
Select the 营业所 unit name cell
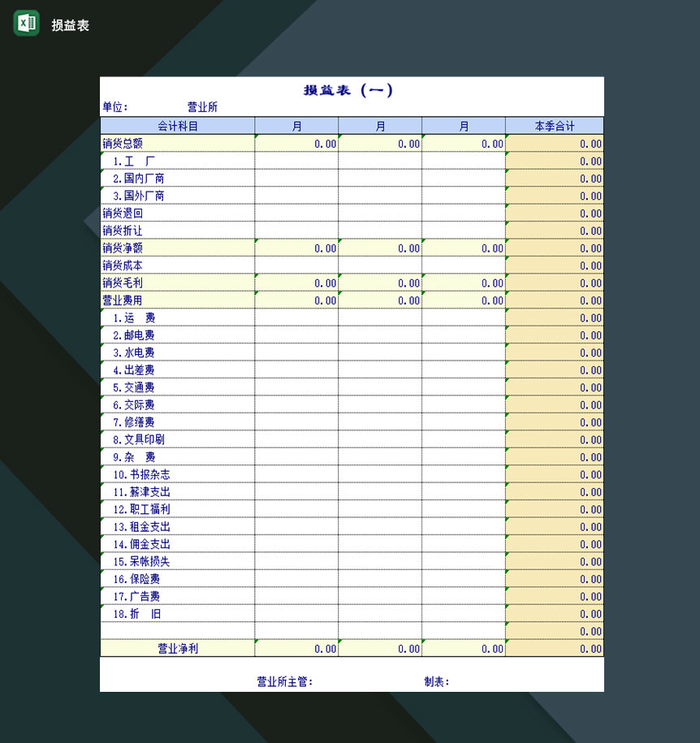pyautogui.click(x=203, y=107)
